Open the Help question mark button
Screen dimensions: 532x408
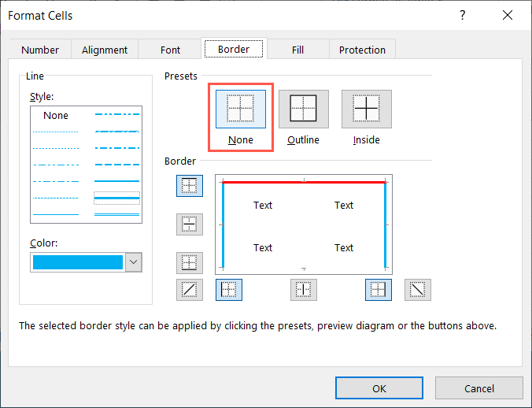coord(463,15)
